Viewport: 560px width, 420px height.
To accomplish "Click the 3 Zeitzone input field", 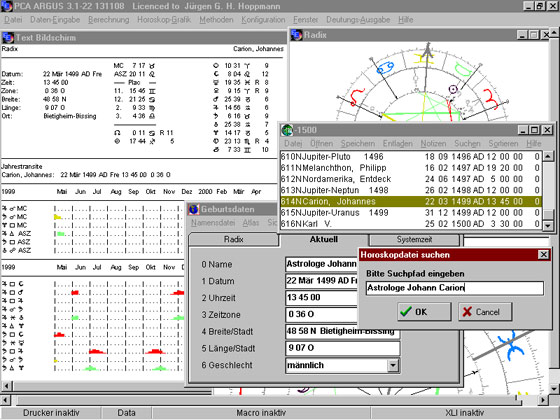I will [x=321, y=314].
